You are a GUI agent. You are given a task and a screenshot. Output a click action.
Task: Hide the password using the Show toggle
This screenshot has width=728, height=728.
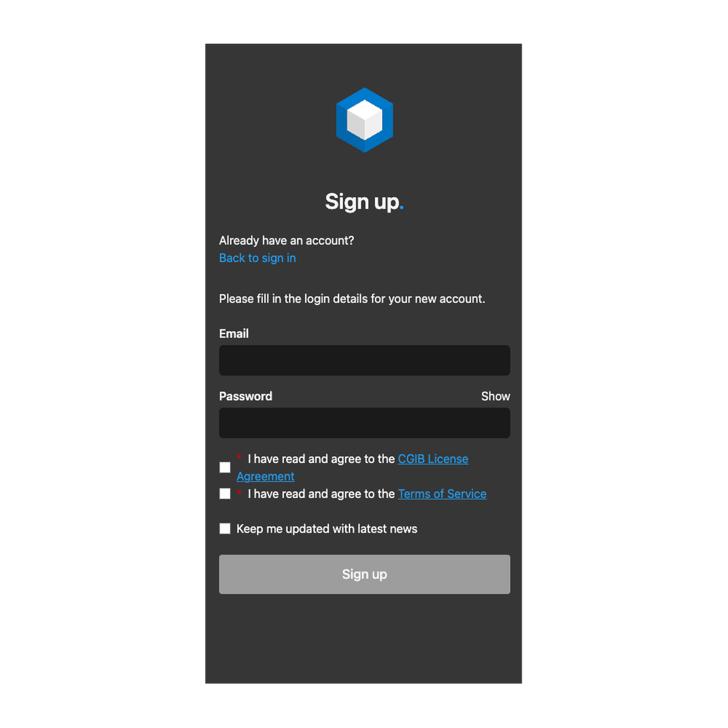coord(495,396)
